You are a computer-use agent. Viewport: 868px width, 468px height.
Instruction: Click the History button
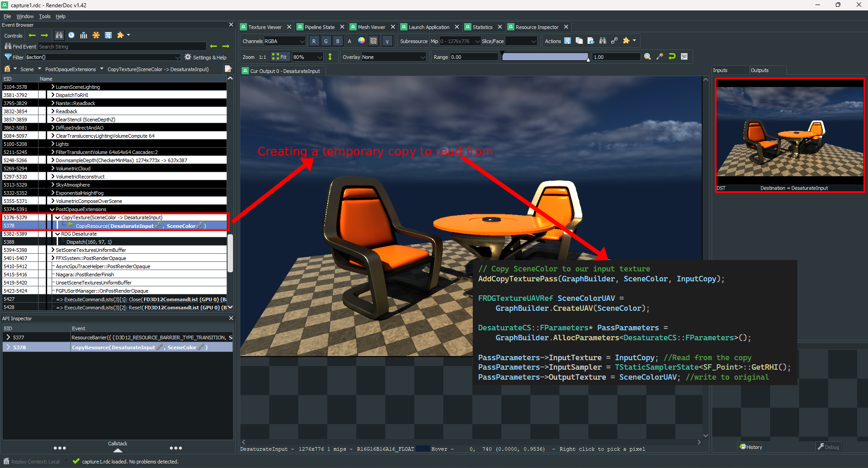point(751,447)
